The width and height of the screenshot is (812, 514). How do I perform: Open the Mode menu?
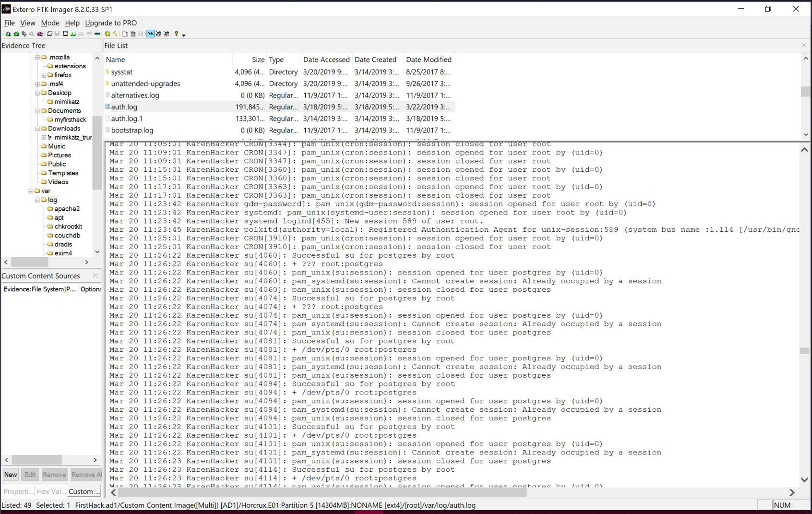coord(50,23)
